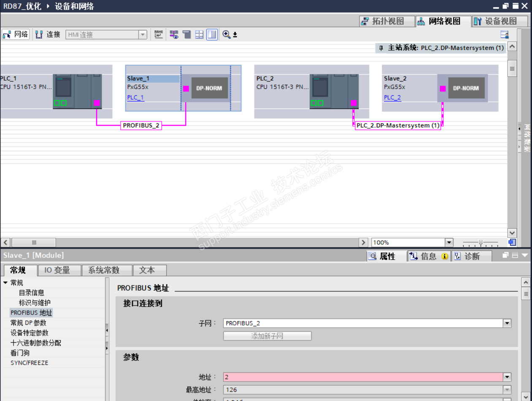This screenshot has height=401, width=532.
Task: Click the dotted grid layout toolbar icon
Action: (199, 35)
